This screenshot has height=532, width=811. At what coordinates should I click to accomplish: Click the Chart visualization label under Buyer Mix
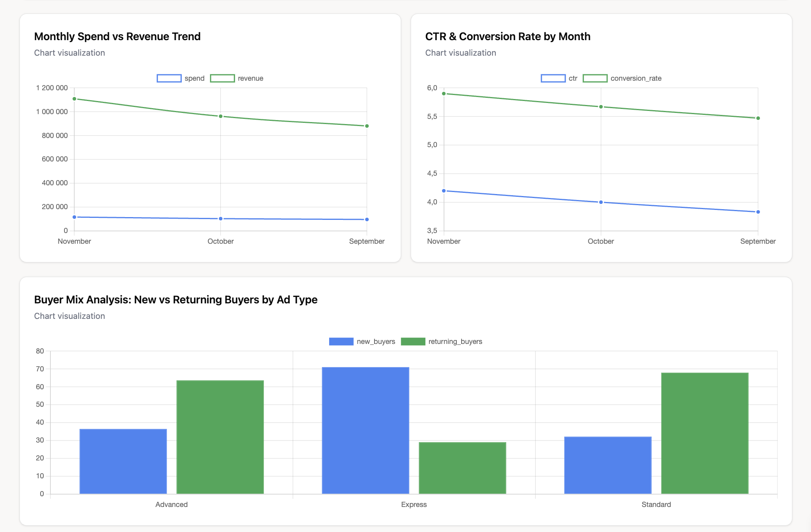pyautogui.click(x=70, y=316)
